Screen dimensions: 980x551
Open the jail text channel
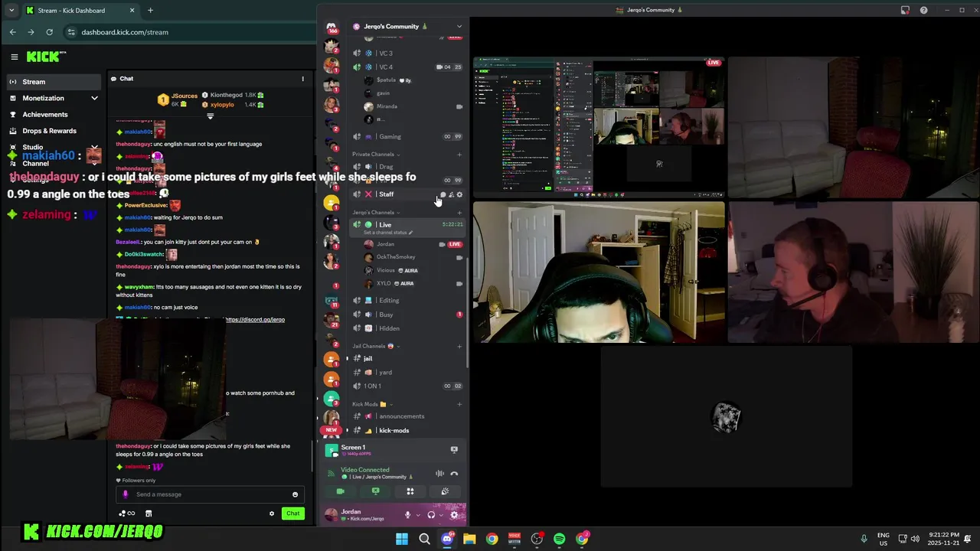click(407, 359)
